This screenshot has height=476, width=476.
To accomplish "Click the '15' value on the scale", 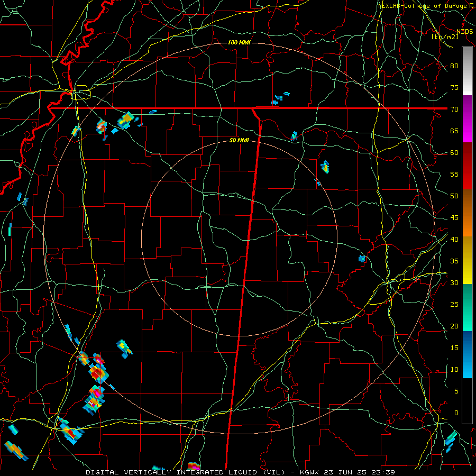I will (x=454, y=348).
